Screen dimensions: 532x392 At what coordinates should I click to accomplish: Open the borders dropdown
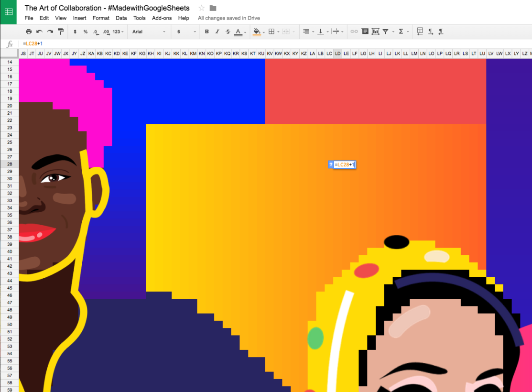coord(274,32)
